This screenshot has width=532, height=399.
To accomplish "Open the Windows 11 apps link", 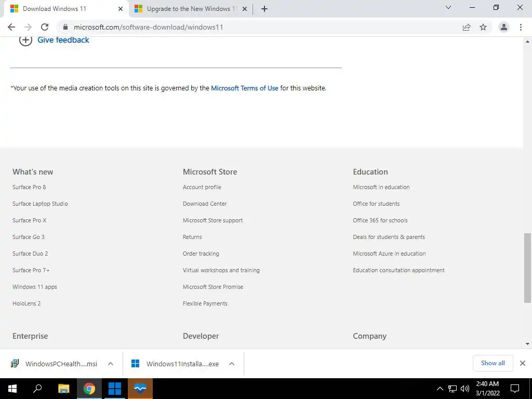I will pyautogui.click(x=35, y=287).
